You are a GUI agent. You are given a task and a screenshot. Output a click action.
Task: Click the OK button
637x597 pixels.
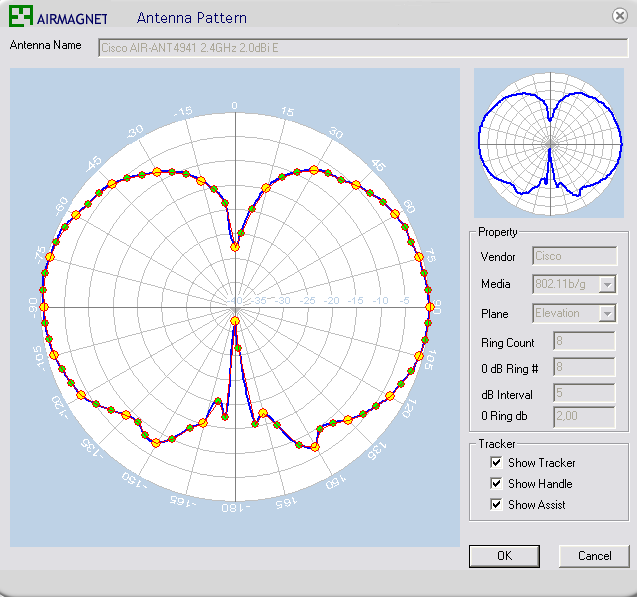click(x=505, y=556)
